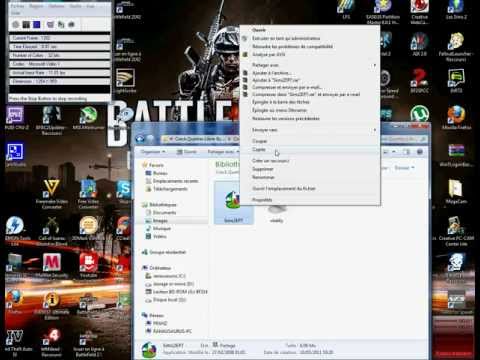Image resolution: width=480 pixels, height=360 pixels.
Task: Choose Ajouter à l'archive... entry
Action: (x=310, y=73)
